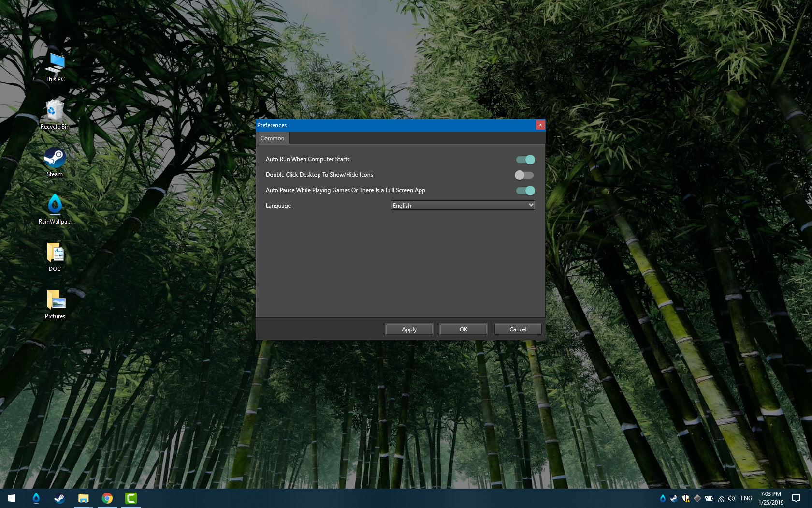The image size is (812, 508).
Task: Open the RainWallpaper desktop shortcut
Action: (x=55, y=205)
